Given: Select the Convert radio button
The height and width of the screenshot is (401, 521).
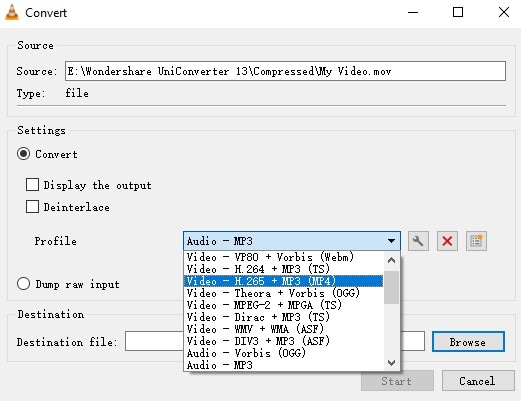Looking at the screenshot, I should (x=23, y=154).
